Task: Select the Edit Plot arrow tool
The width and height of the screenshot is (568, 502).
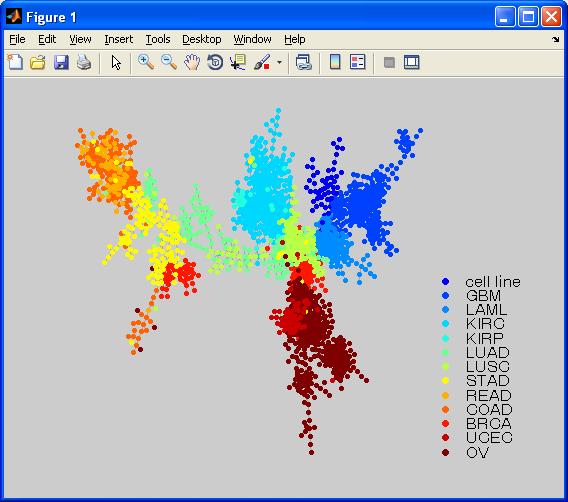Action: 116,62
